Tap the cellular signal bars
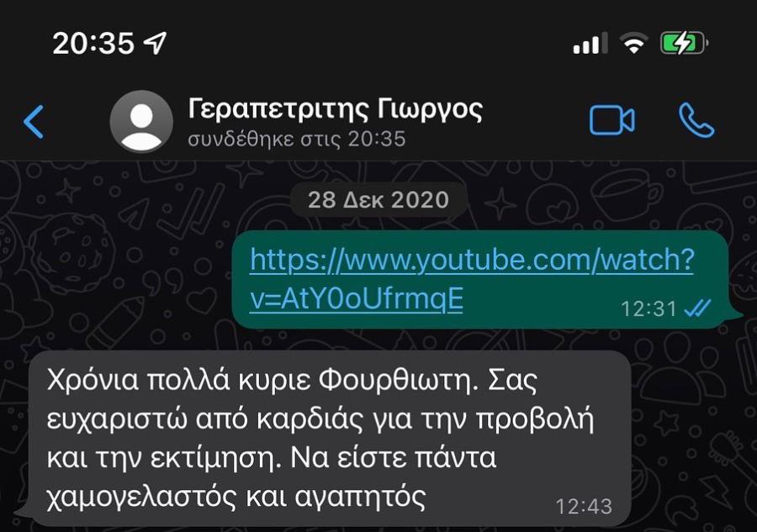This screenshot has width=757, height=532. click(x=590, y=43)
